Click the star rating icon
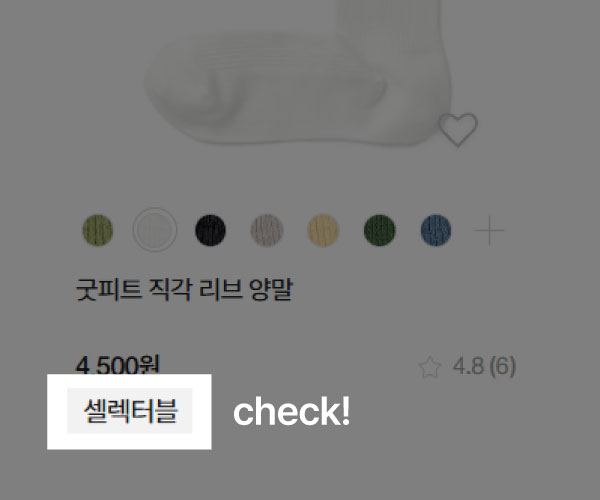Screen dimensions: 600x500 (x=430, y=367)
